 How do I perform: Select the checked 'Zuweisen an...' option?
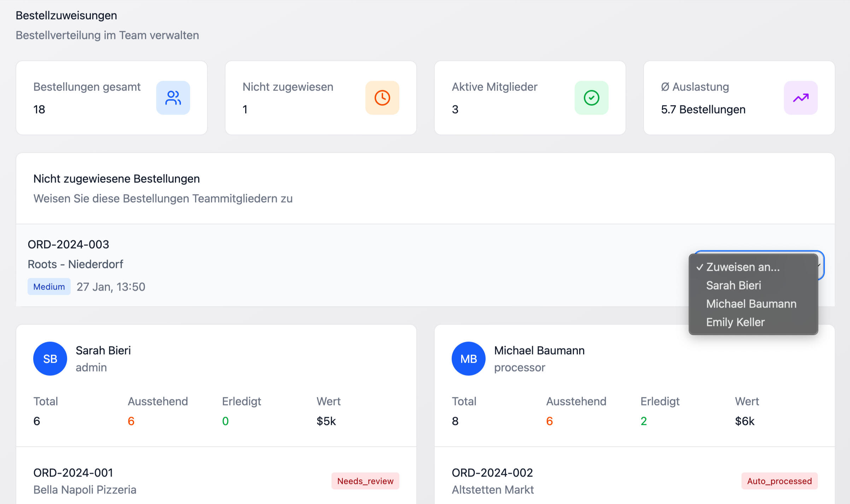coord(743,267)
